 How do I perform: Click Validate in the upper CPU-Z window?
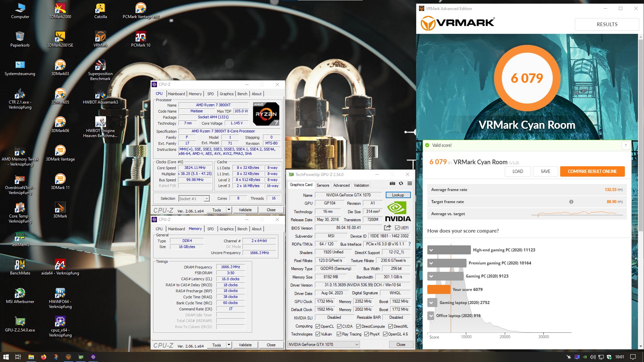[x=245, y=210]
